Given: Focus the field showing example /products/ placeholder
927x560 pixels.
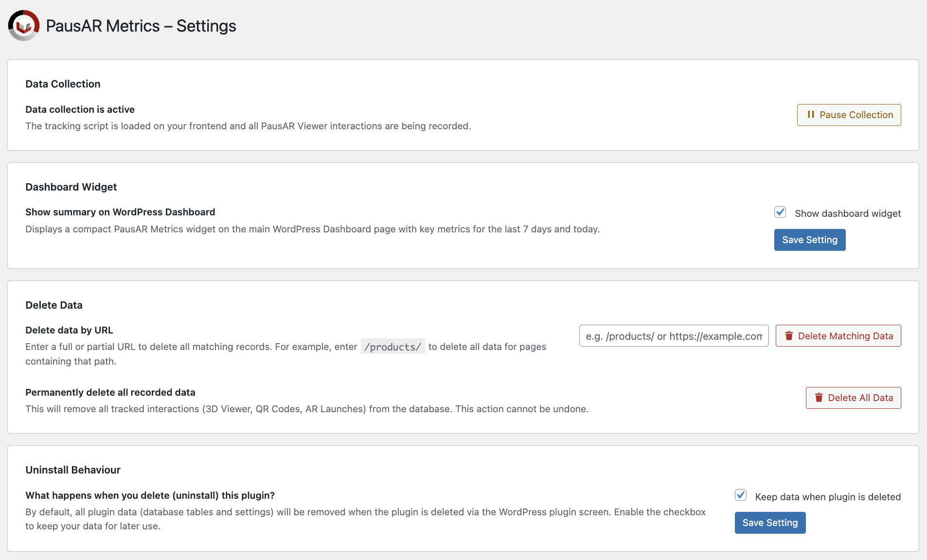Looking at the screenshot, I should click(x=673, y=335).
